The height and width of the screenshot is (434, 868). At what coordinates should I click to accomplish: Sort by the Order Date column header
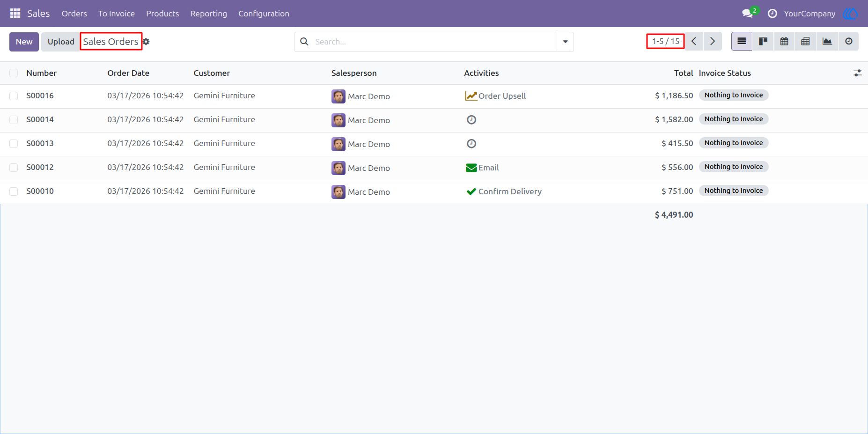click(x=128, y=73)
